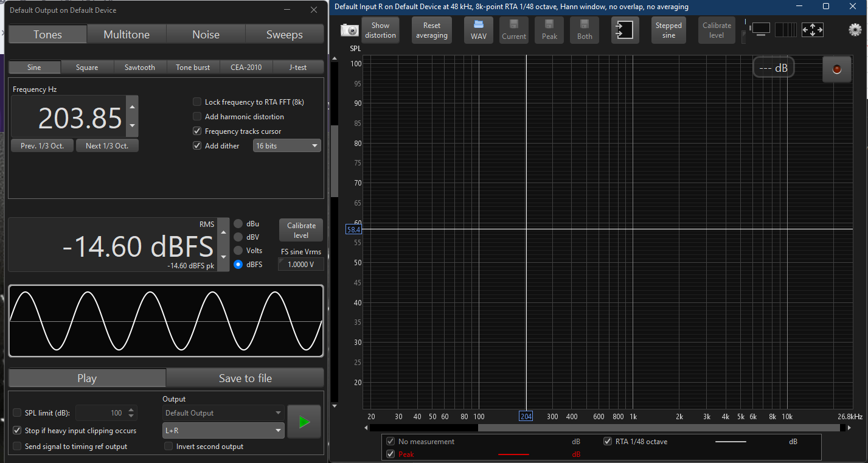Select the dBu level unit

[238, 224]
